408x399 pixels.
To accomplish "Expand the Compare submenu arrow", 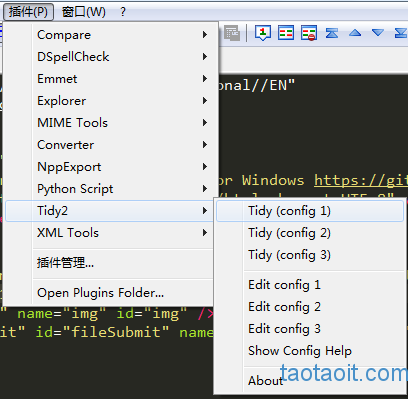I will coord(205,35).
